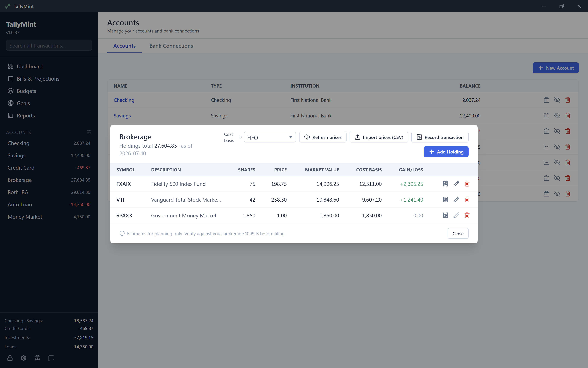588x368 pixels.
Task: Select Auto Loan in sidebar accounts list
Action: (49, 204)
